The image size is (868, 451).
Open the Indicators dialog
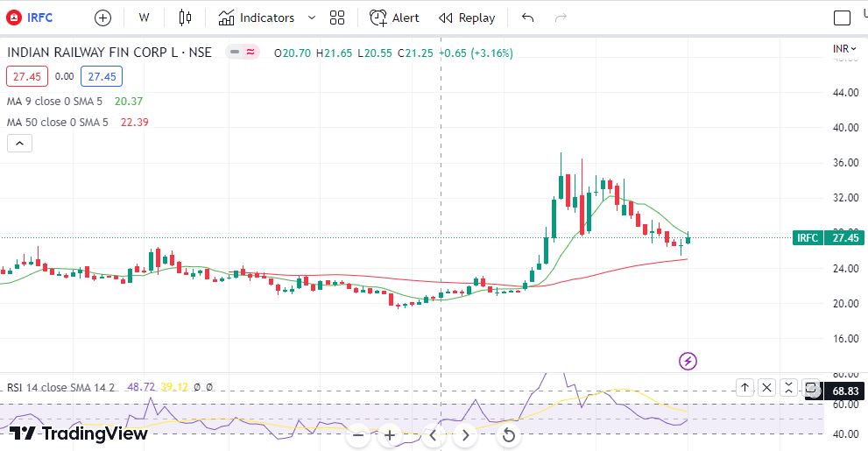[257, 18]
